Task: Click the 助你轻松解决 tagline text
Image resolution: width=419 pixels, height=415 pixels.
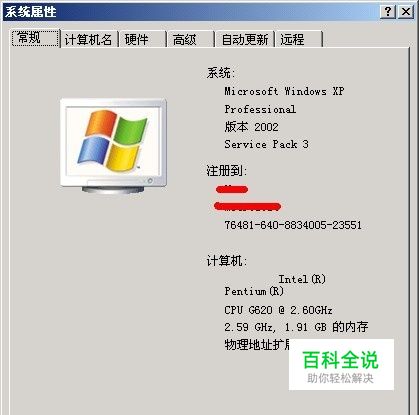Action: pos(340,378)
